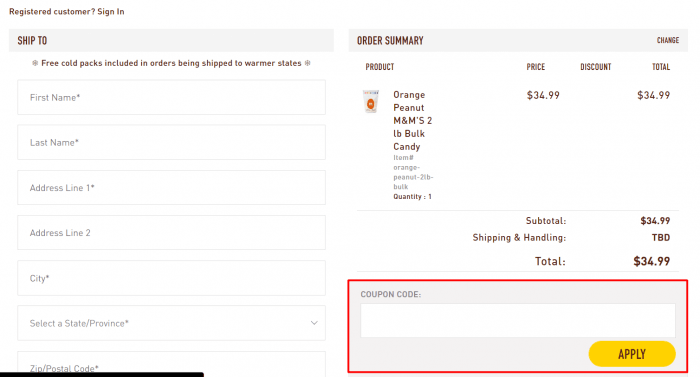The image size is (700, 377).
Task: Click CHANGE in the Order Summary header
Action: tap(668, 40)
